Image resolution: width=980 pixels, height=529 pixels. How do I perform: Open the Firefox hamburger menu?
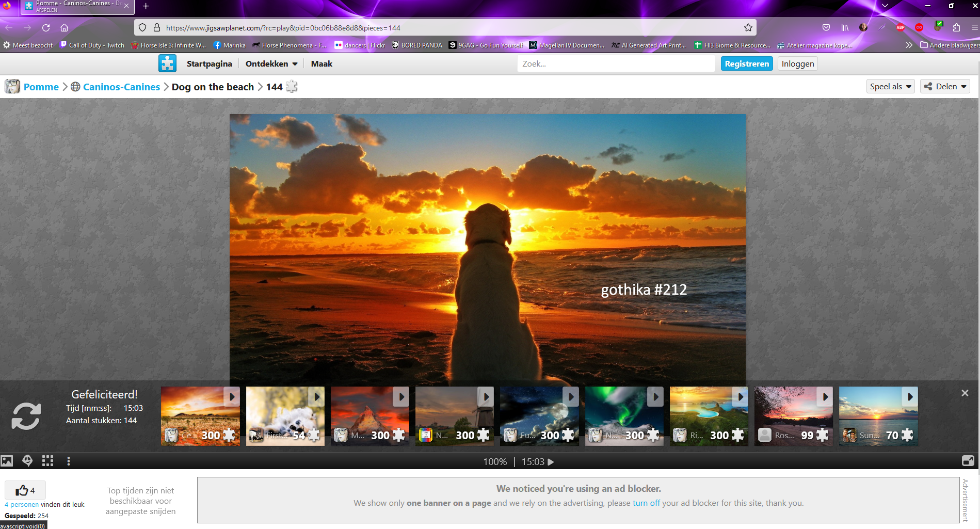point(974,28)
